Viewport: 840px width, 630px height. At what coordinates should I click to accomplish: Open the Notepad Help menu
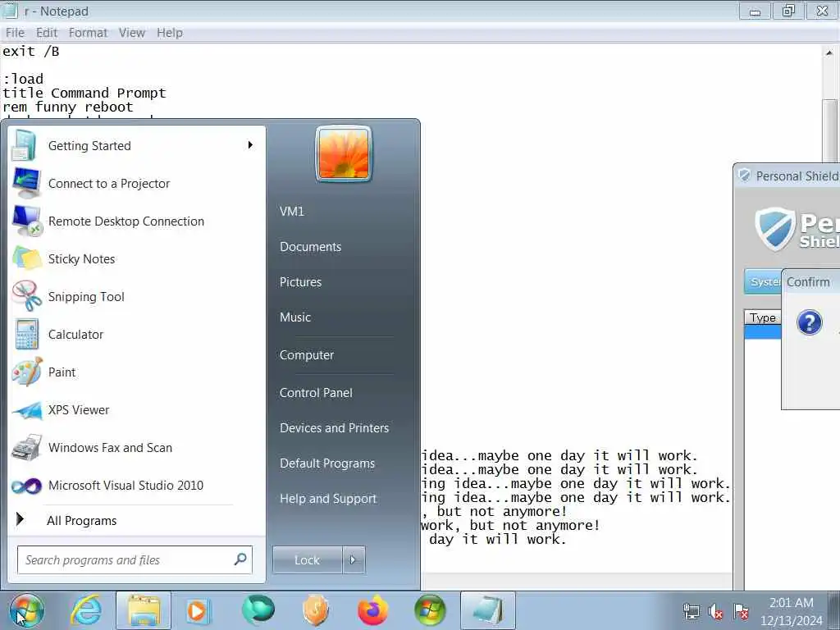(170, 33)
